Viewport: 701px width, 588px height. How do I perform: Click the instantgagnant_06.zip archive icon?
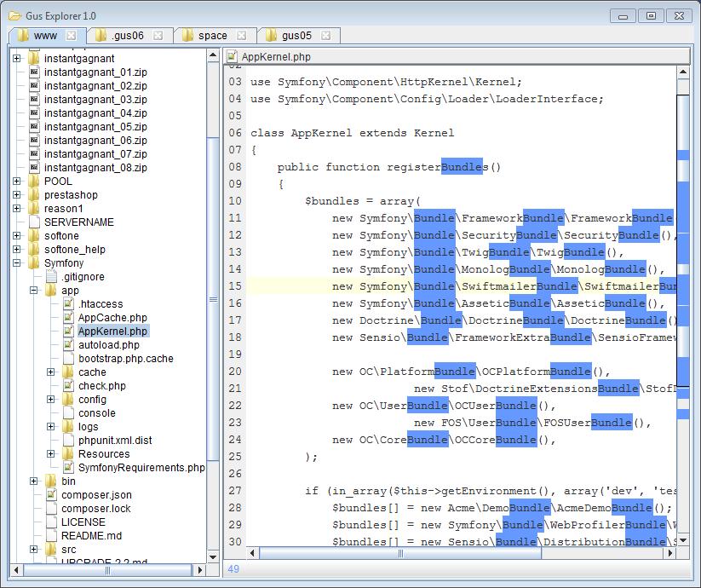coord(34,141)
